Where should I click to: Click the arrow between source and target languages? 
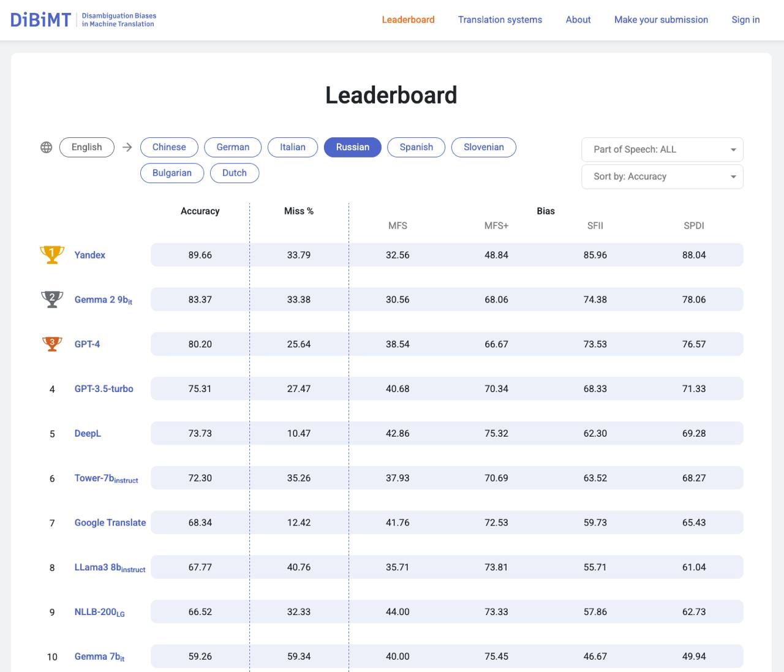[127, 147]
